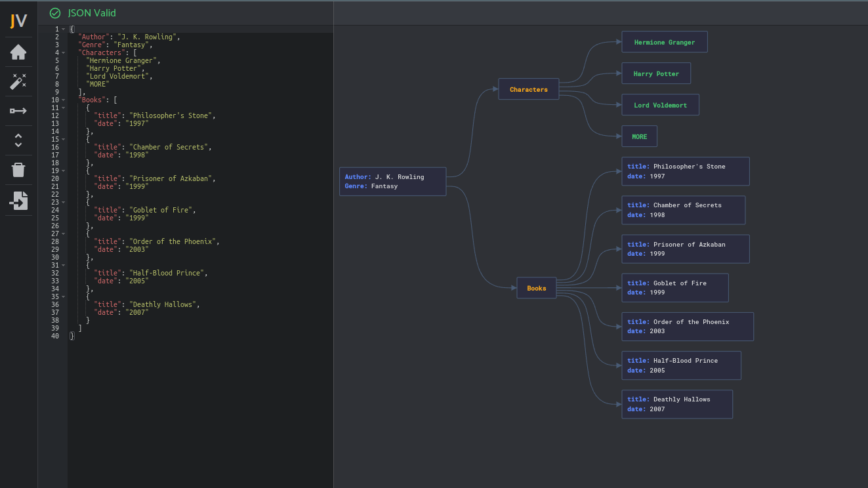Click "2007" date value on line 37
This screenshot has height=488, width=868.
point(137,313)
